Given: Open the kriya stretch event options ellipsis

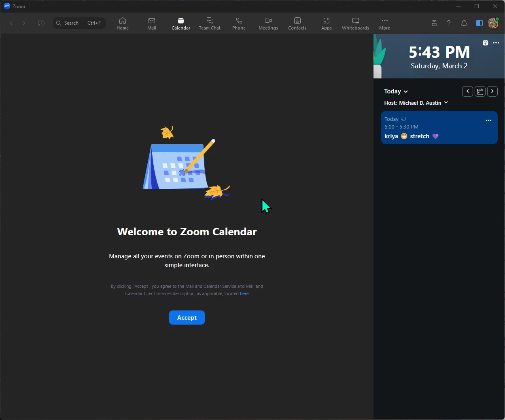Looking at the screenshot, I should 488,120.
